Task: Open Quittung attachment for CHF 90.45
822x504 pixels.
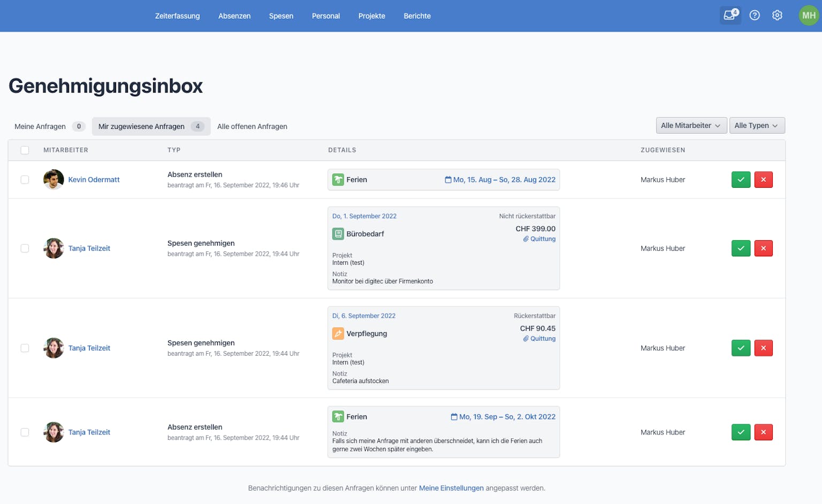Action: 539,339
